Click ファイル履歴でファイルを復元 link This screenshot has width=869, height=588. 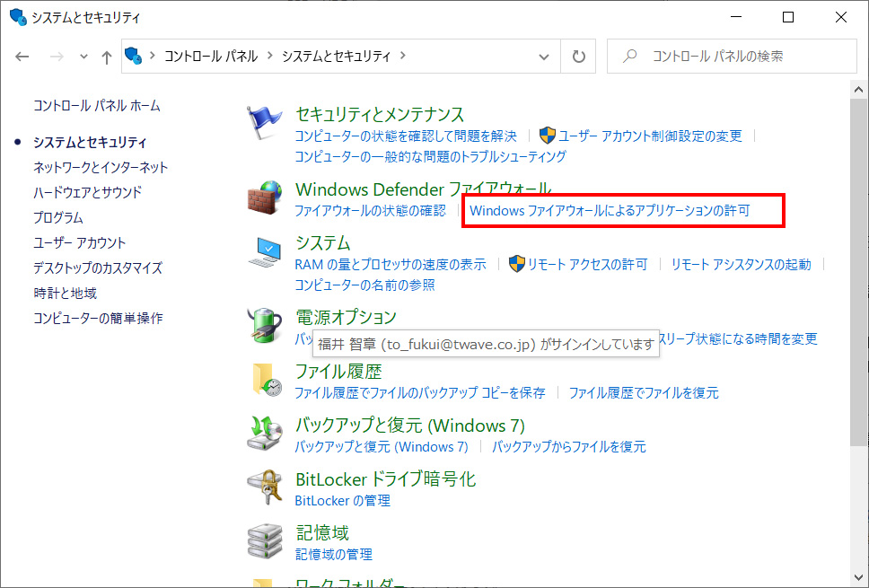click(x=644, y=393)
